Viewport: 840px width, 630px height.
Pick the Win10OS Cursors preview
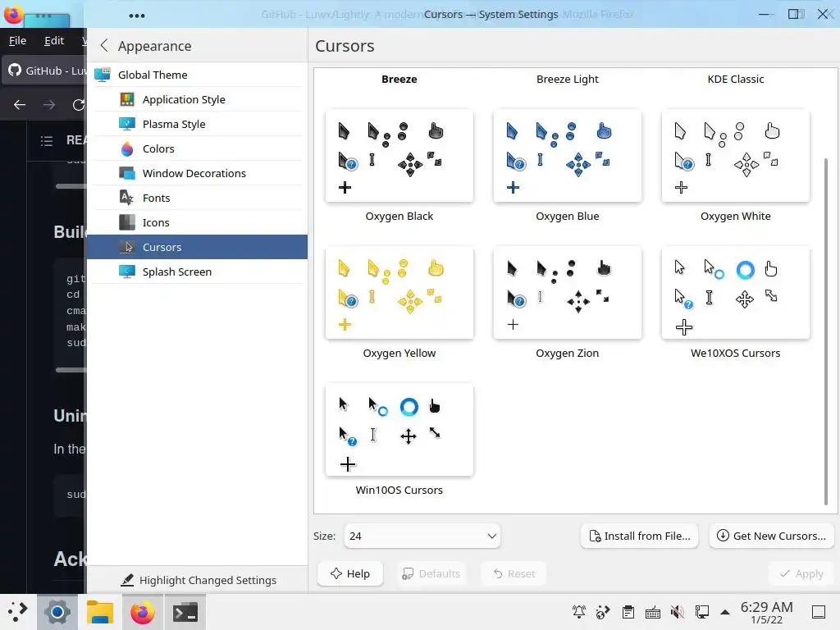399,430
